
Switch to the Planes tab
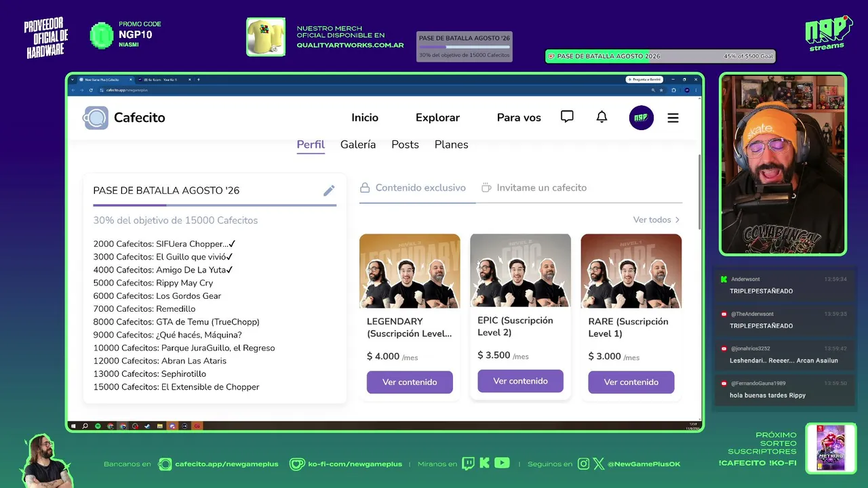click(451, 144)
